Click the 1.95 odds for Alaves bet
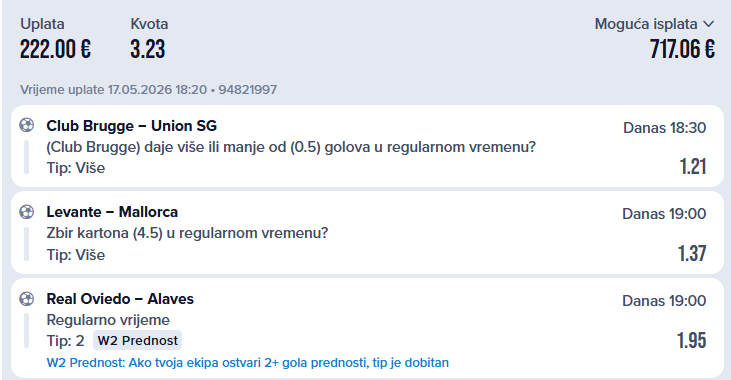731x380 pixels. pos(691,340)
